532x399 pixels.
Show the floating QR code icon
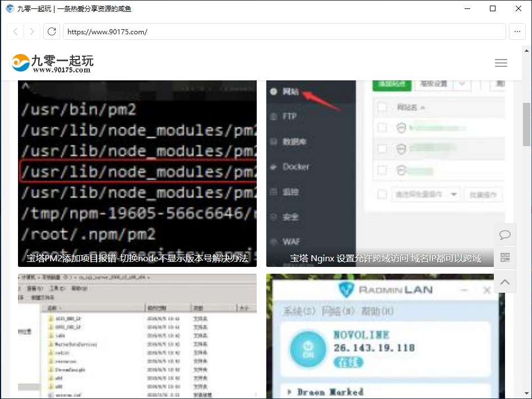[505, 257]
